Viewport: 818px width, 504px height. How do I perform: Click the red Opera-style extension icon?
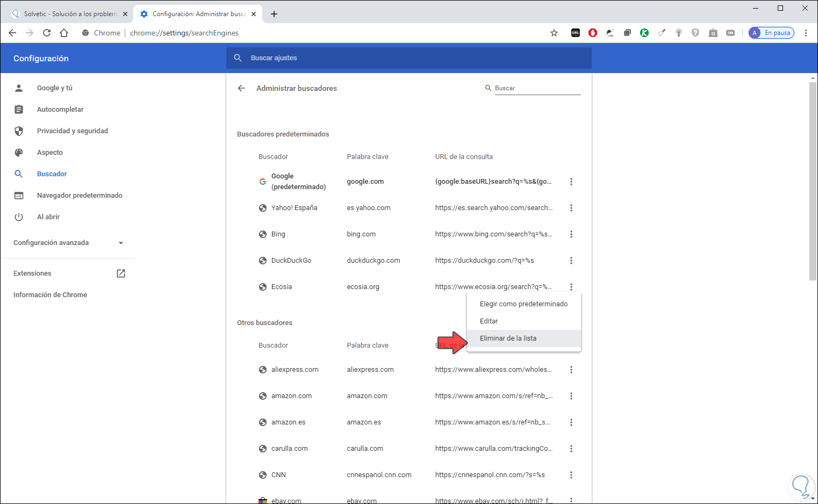pos(593,33)
